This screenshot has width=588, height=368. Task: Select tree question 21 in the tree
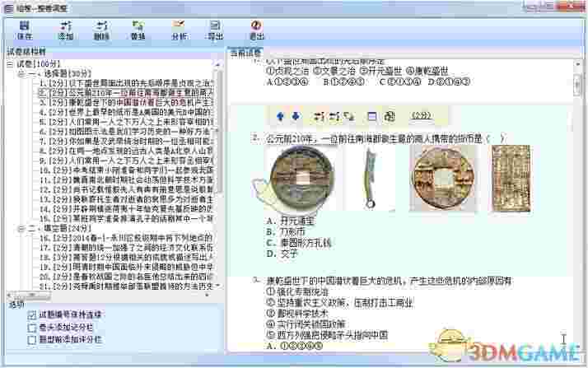point(126,286)
